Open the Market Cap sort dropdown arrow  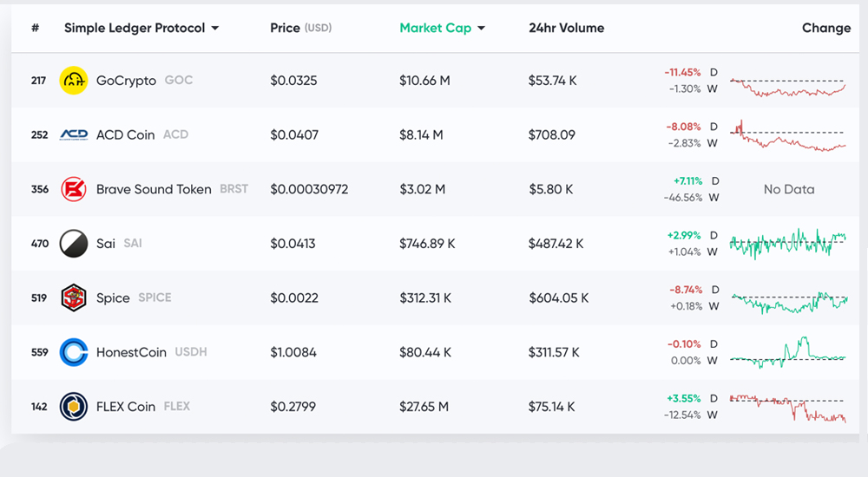click(481, 29)
